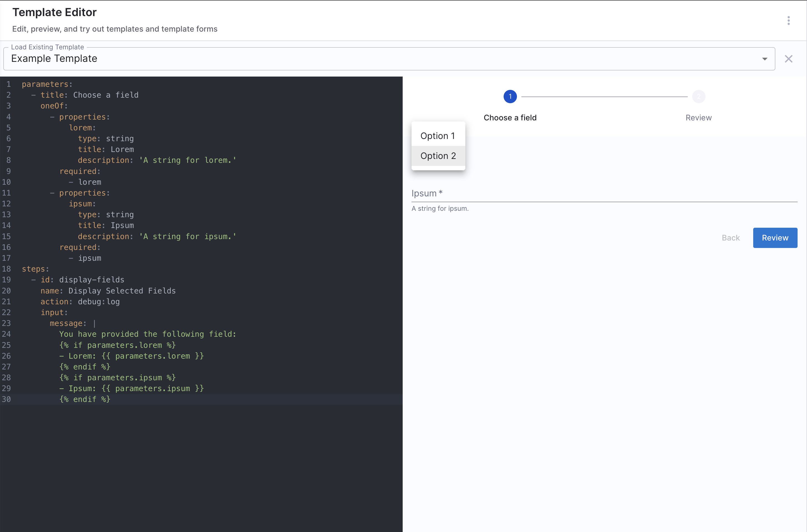Click the step 2 Review circle
Screen dimensions: 807x532
pos(699,96)
